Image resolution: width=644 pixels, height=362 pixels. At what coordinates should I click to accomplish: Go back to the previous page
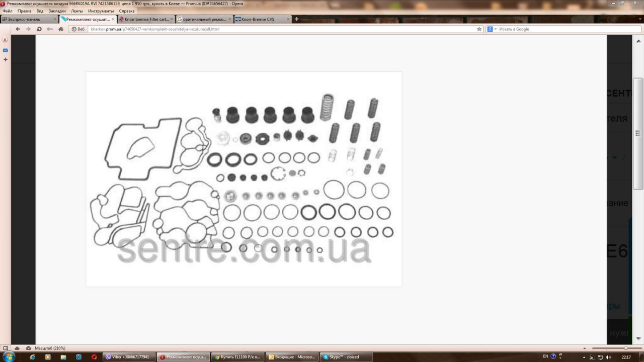click(x=18, y=29)
